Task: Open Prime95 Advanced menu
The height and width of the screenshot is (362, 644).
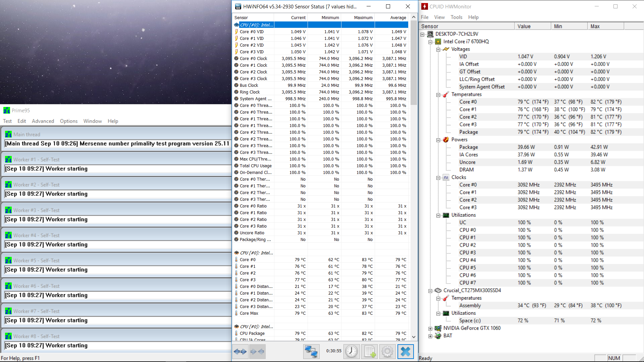Action: pyautogui.click(x=43, y=121)
